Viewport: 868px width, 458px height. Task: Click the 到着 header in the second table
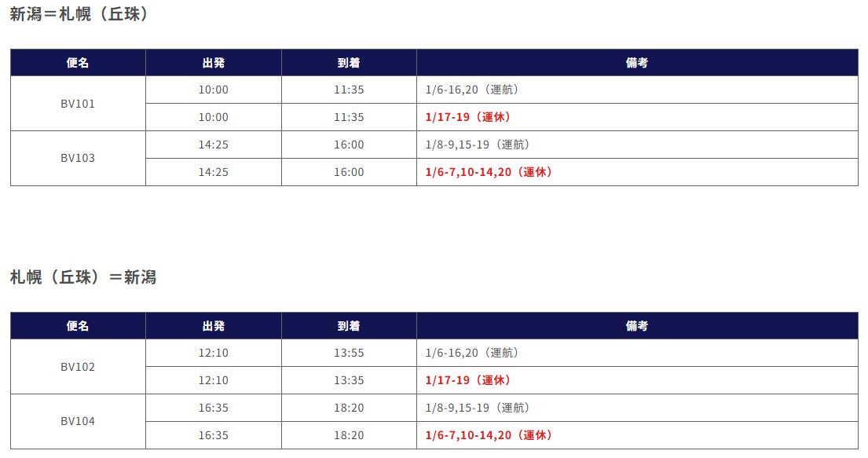349,326
